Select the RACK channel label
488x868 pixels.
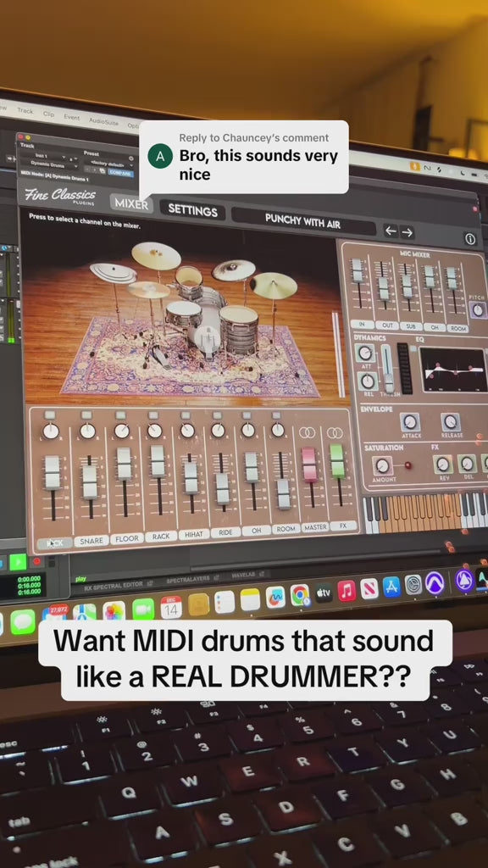(x=161, y=537)
